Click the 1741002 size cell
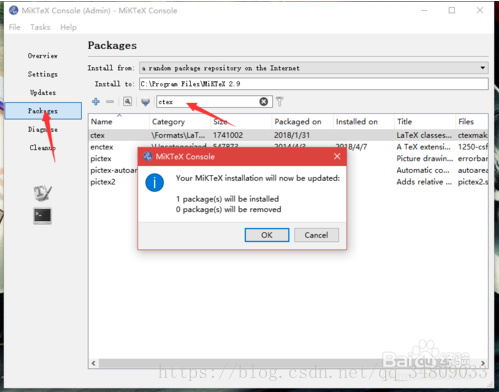 [x=228, y=135]
